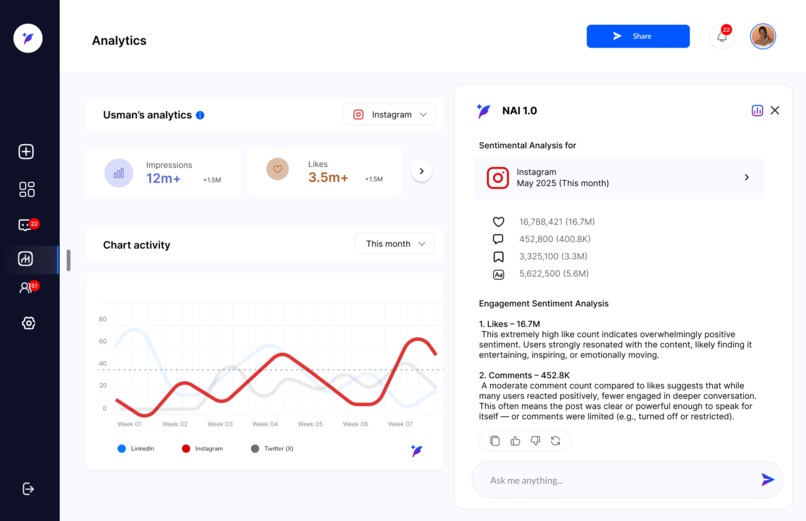Select the analytics chart sidebar icon
The image size is (806, 521).
pos(26,258)
